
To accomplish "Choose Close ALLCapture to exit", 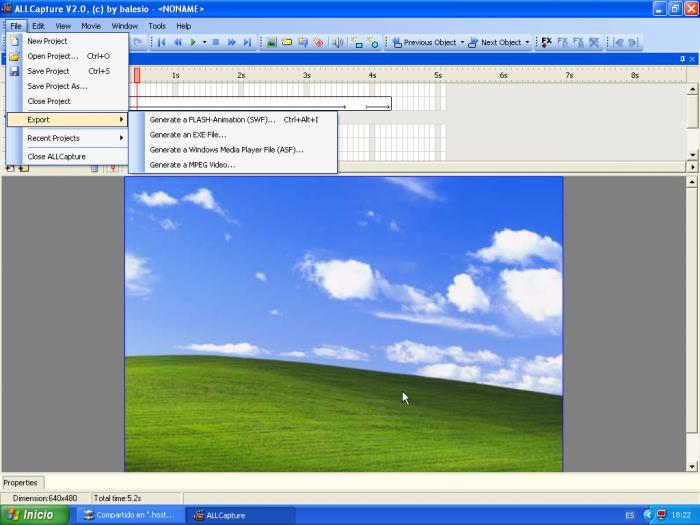I will (67, 157).
